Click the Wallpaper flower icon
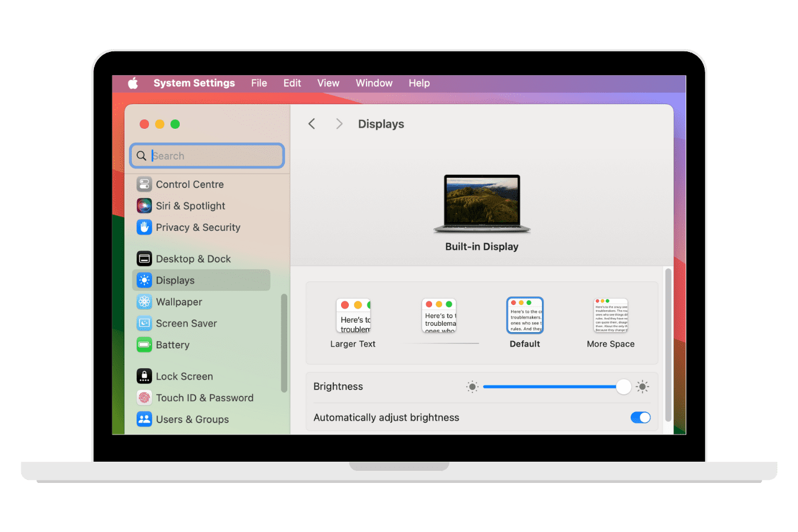 tap(144, 301)
